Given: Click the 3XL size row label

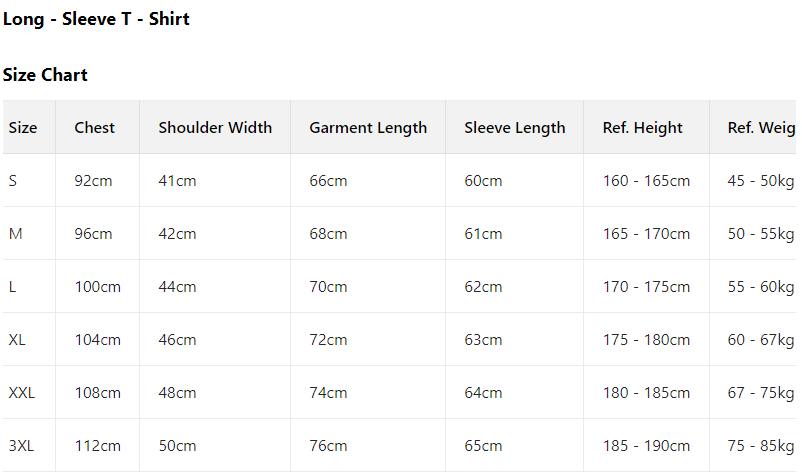Looking at the screenshot, I should (22, 446).
